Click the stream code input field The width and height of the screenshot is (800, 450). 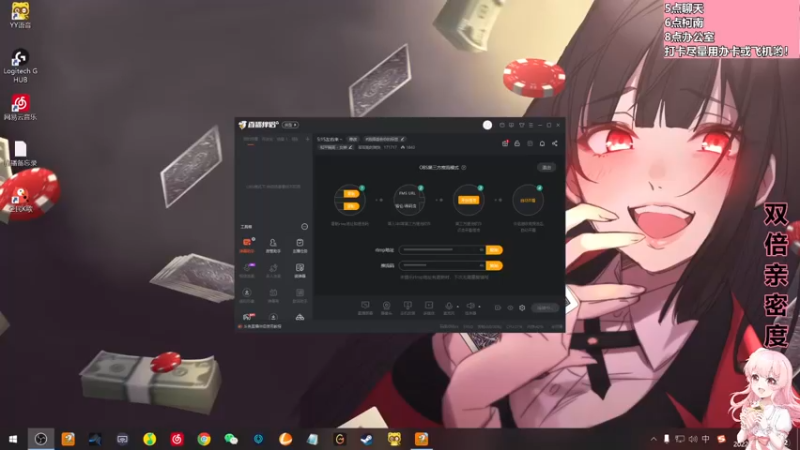[x=442, y=265]
